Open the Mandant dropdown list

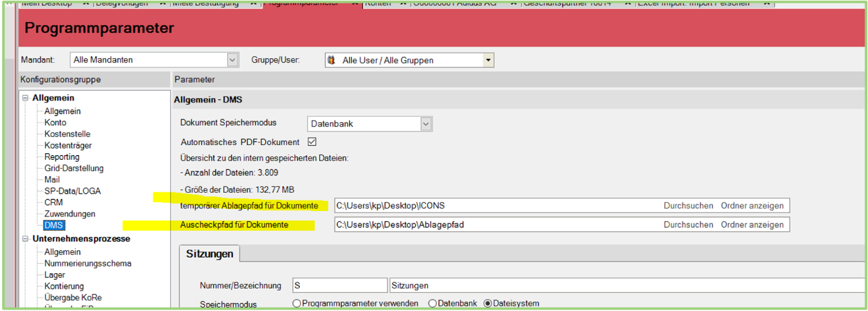pos(233,60)
